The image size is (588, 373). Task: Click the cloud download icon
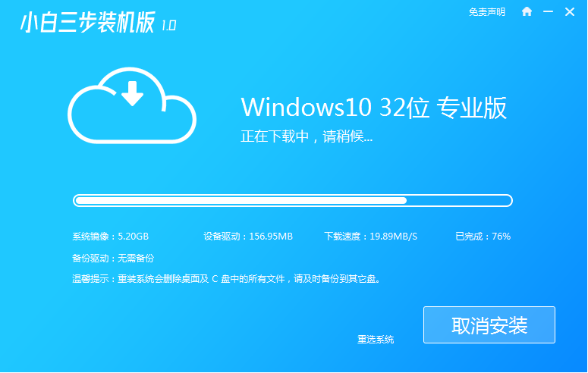click(132, 105)
